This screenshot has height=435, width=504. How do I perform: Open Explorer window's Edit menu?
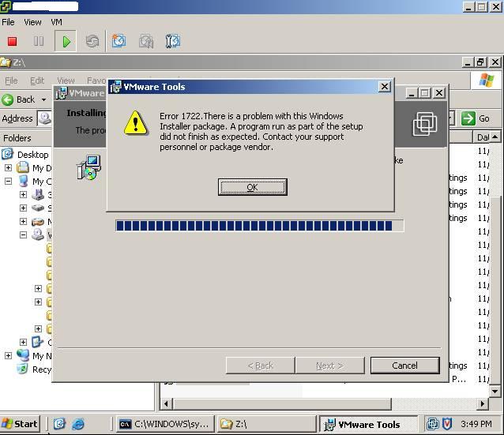tap(37, 81)
